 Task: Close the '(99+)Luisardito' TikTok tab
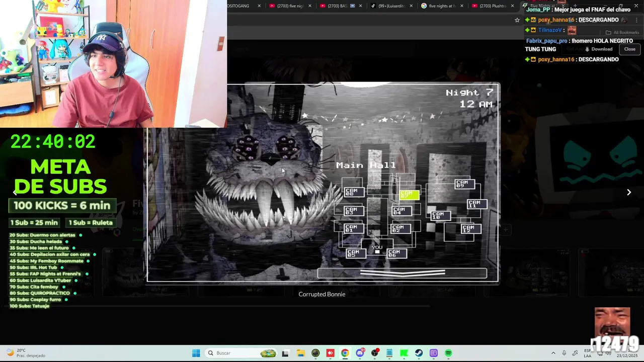pos(411,6)
